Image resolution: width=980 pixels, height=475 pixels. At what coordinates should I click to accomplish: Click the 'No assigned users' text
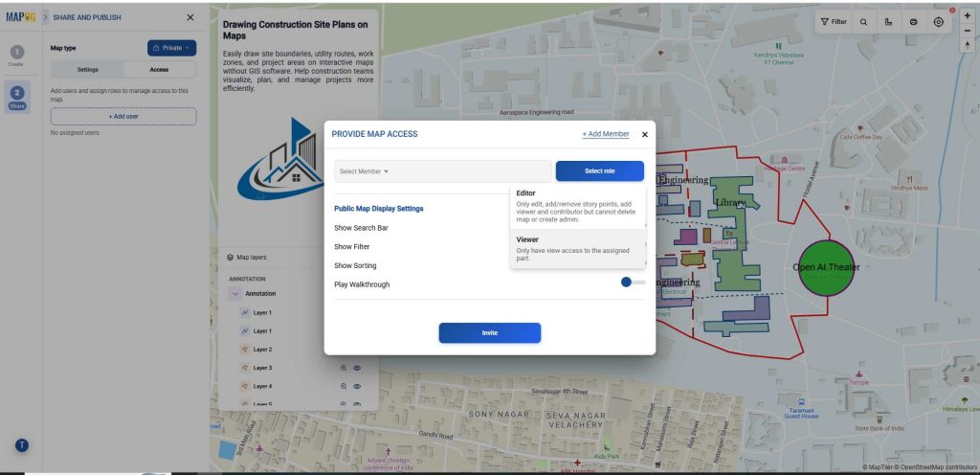(75, 133)
